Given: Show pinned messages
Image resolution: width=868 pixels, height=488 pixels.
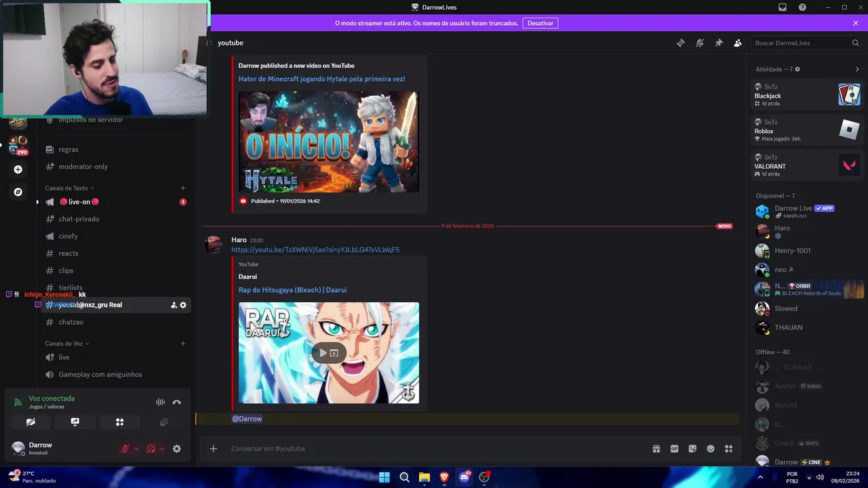Looking at the screenshot, I should pos(719,43).
